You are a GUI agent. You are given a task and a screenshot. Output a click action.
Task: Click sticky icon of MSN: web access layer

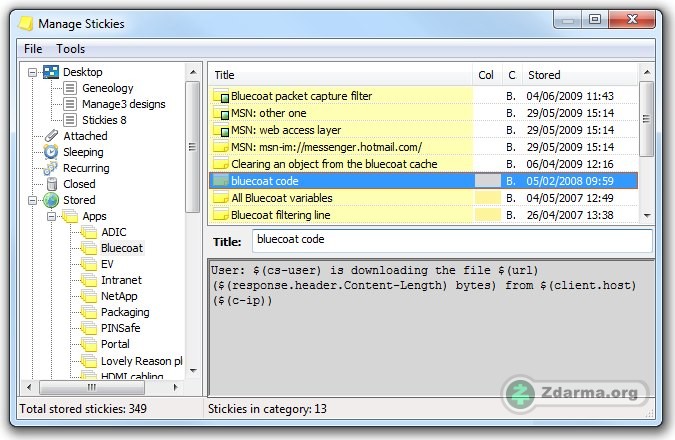(x=221, y=130)
